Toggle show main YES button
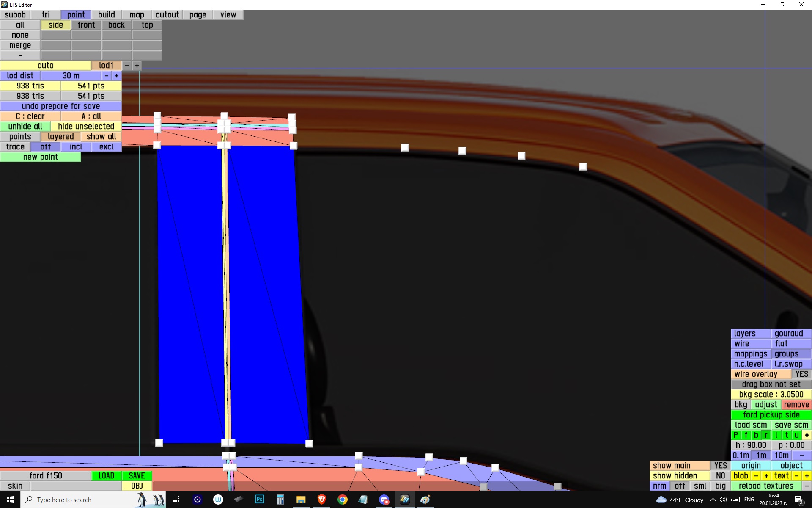812x508 pixels. [720, 466]
